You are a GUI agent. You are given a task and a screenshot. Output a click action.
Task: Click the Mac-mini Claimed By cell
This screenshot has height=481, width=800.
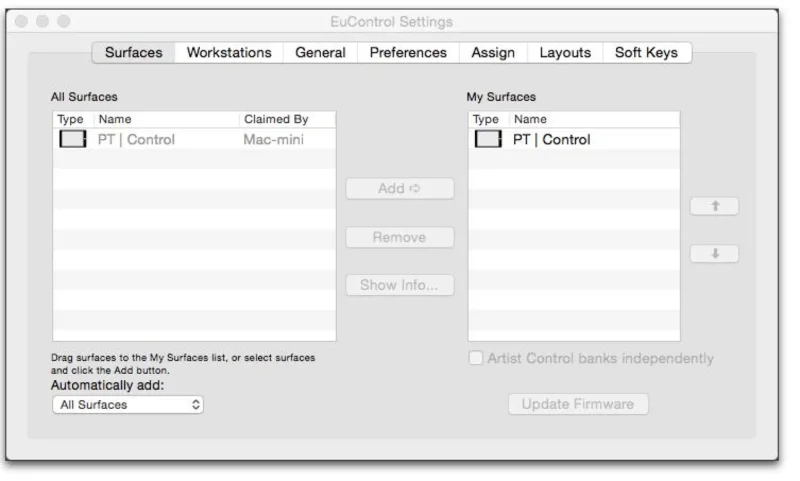coord(273,139)
